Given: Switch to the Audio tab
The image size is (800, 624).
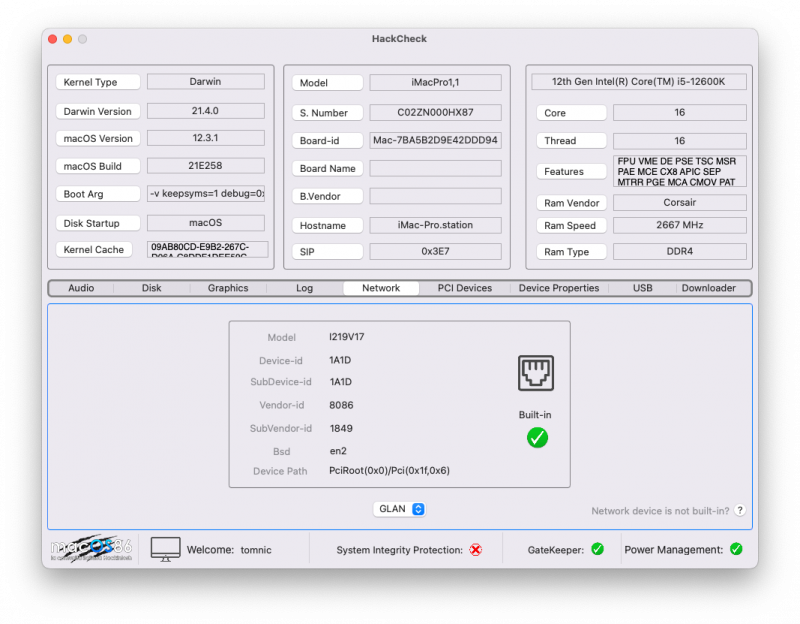Looking at the screenshot, I should [81, 288].
